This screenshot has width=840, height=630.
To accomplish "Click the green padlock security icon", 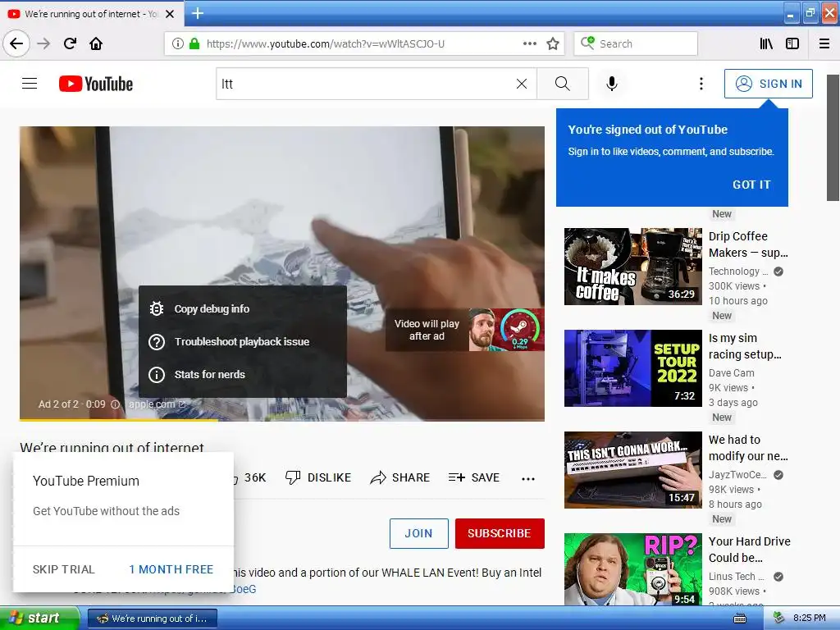I will pyautogui.click(x=194, y=43).
